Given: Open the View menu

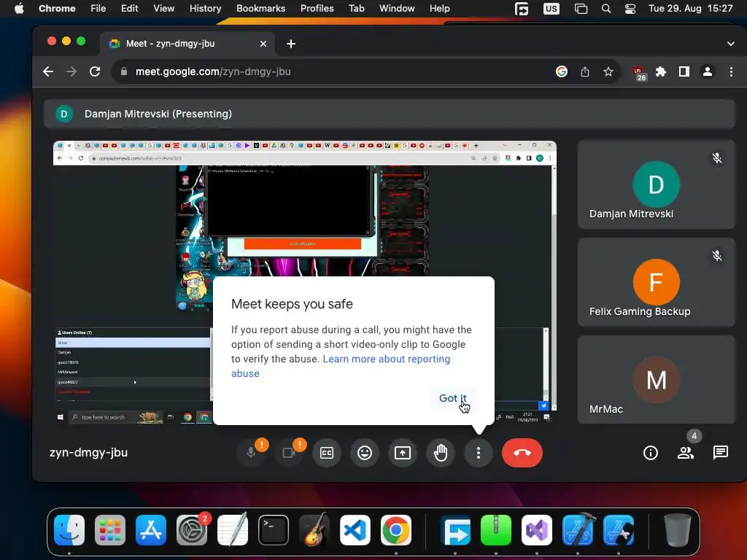Looking at the screenshot, I should 164,9.
